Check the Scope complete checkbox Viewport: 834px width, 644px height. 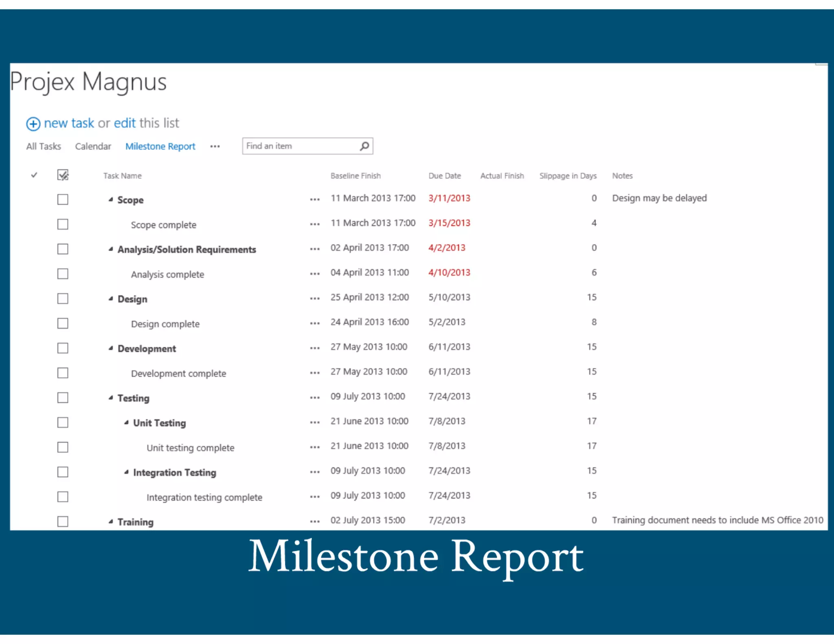(x=63, y=224)
